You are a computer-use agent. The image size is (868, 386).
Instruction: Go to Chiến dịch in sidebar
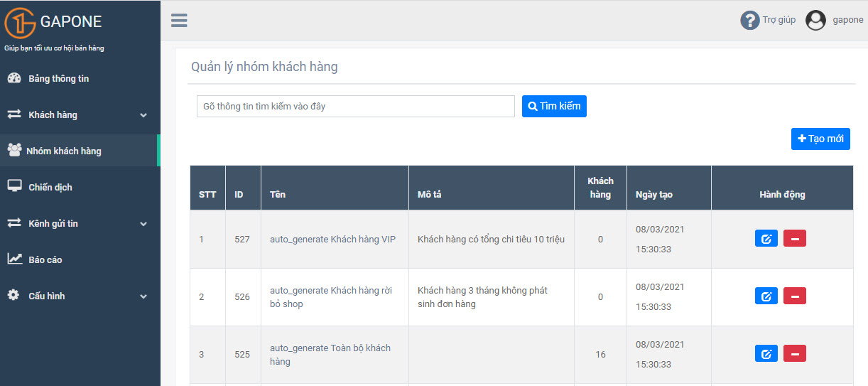click(x=50, y=188)
